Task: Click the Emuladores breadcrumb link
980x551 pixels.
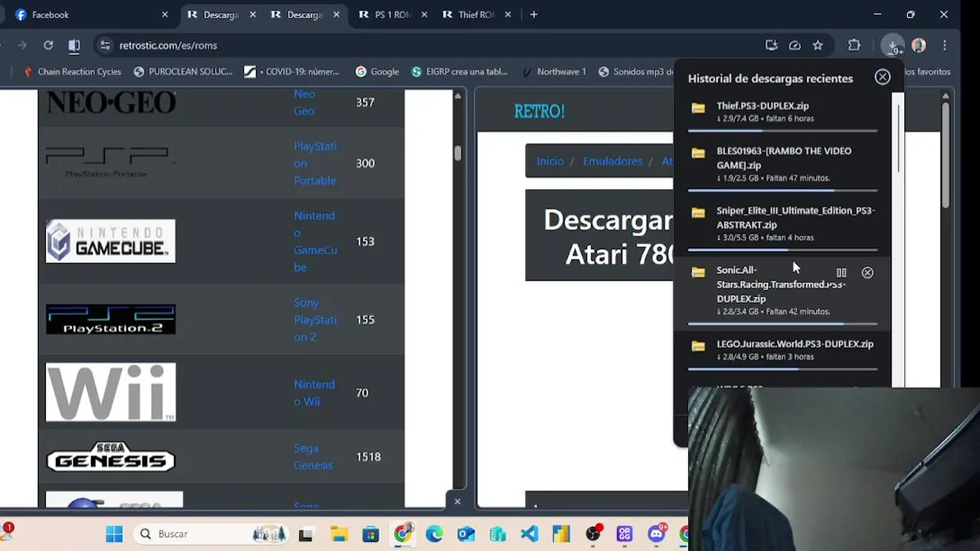Action: tap(612, 161)
